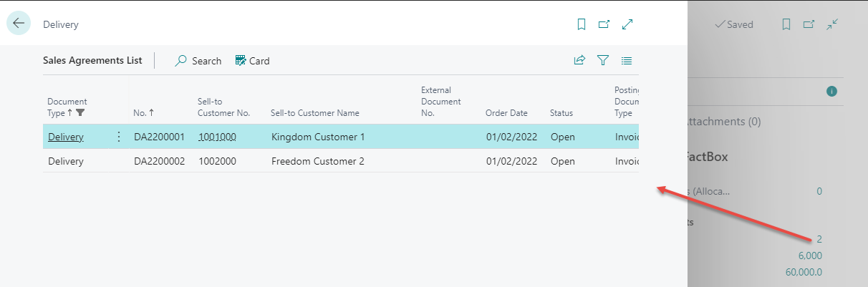Open the Delivery link in first row
Viewport: 868px width, 287px height.
pos(65,137)
